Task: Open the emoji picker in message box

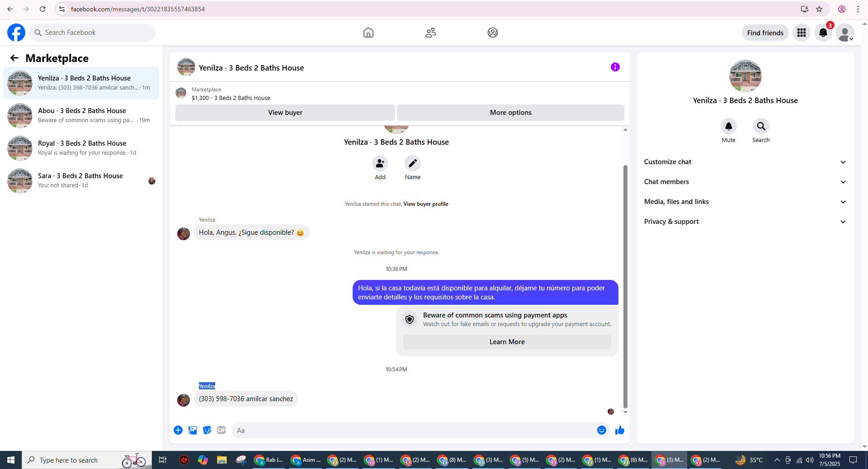Action: tap(602, 430)
